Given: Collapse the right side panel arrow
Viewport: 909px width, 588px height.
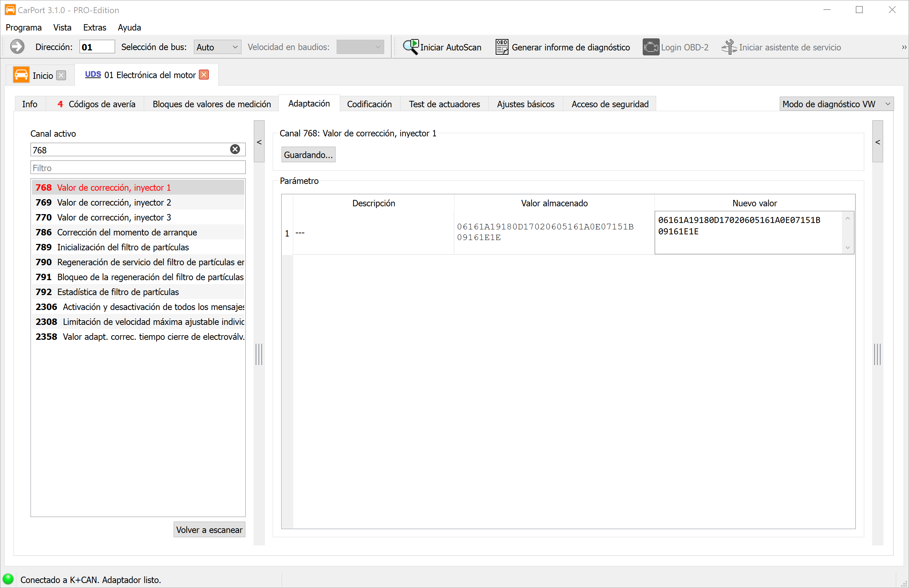Looking at the screenshot, I should point(878,142).
